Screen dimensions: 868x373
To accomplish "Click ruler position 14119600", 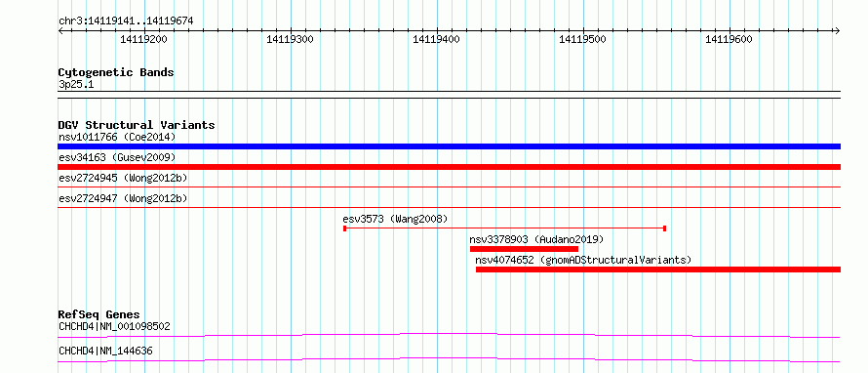I will coord(730,39).
